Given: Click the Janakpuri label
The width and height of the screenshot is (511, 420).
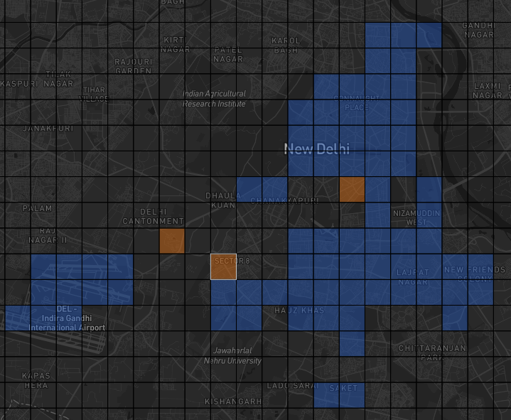Looking at the screenshot, I should (x=48, y=129).
